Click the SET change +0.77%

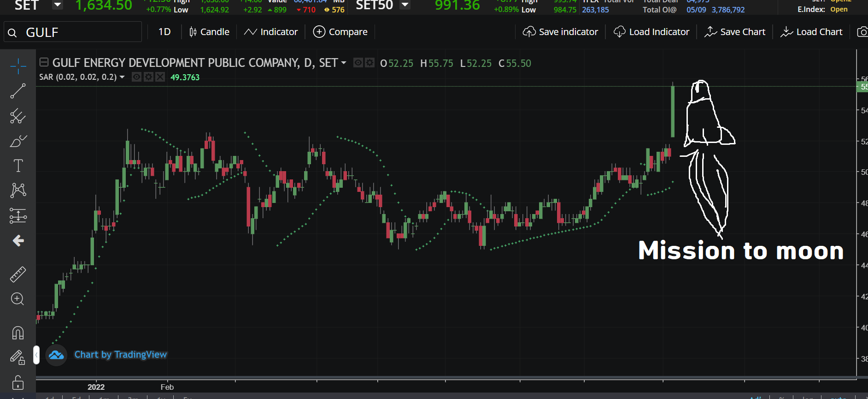pos(158,10)
